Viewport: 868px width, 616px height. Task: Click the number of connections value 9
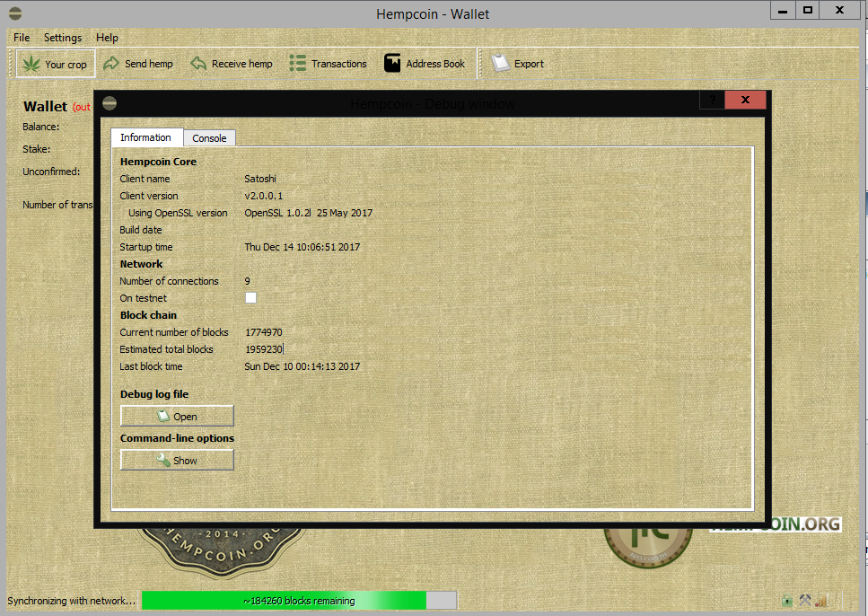(x=248, y=281)
